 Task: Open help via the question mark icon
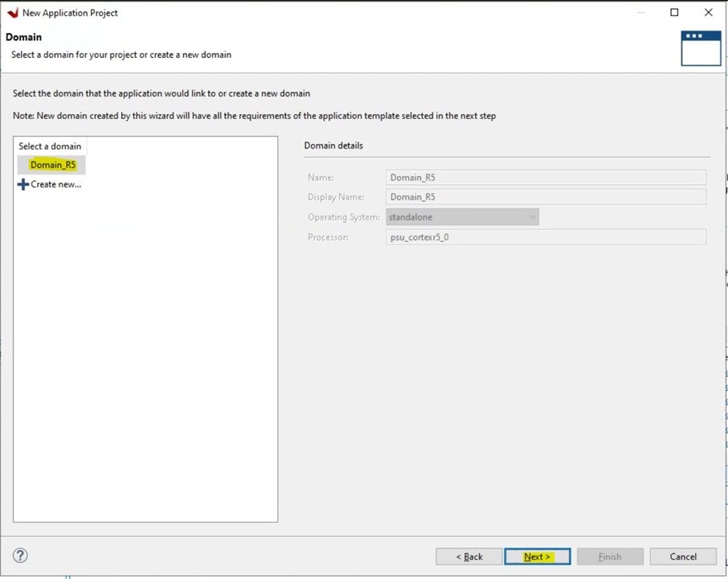[x=21, y=556]
